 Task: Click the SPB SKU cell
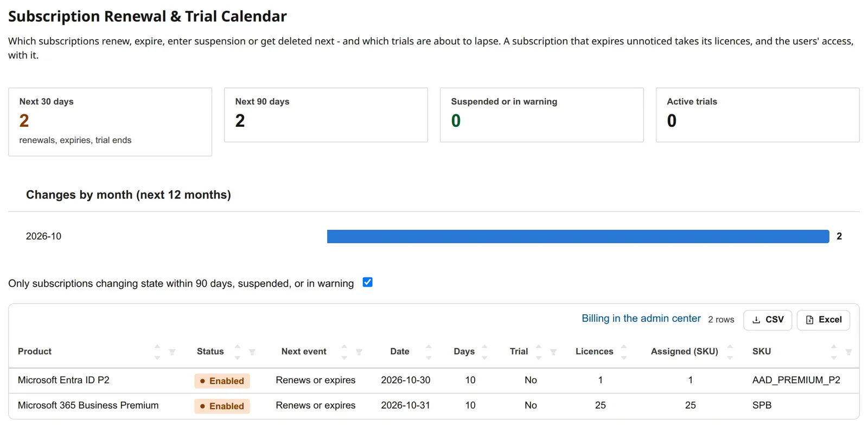click(x=762, y=405)
